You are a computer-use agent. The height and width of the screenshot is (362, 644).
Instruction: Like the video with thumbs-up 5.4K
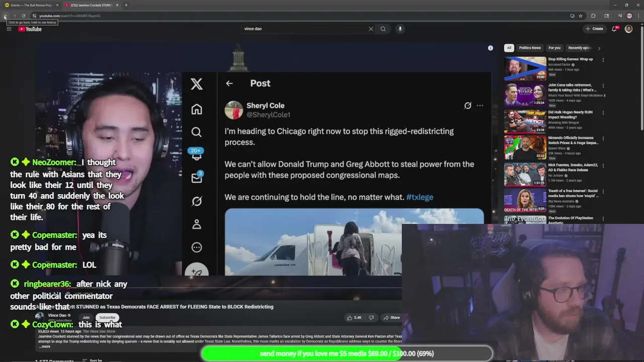tap(354, 318)
